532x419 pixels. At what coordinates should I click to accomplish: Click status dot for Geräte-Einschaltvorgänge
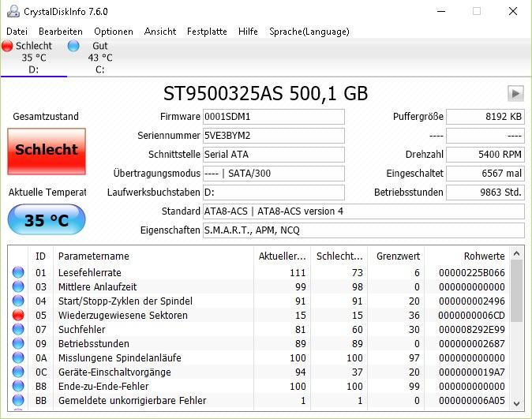pyautogui.click(x=18, y=372)
